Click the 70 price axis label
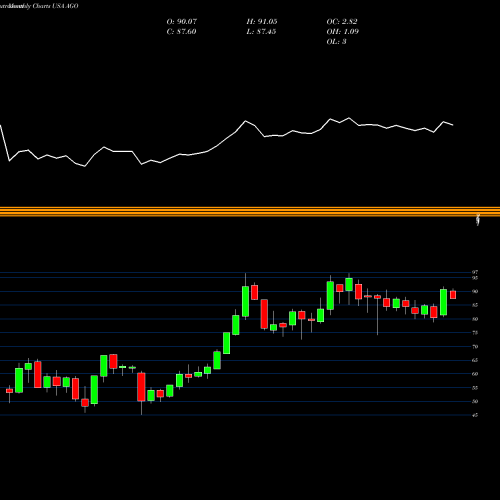The image size is (500, 500). [475, 347]
